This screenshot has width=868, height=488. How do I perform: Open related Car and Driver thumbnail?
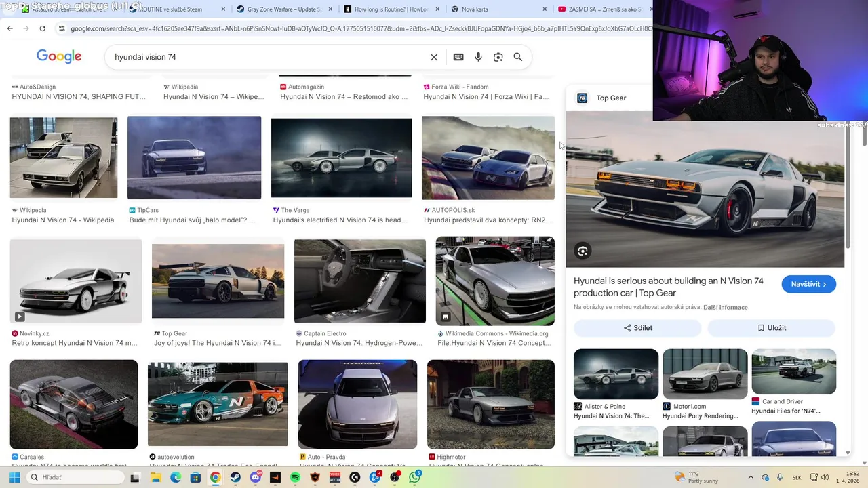793,371
